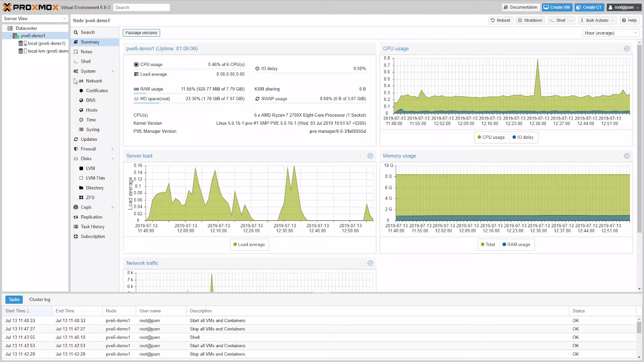Open the Task History view
The height and width of the screenshot is (362, 644).
tap(93, 226)
